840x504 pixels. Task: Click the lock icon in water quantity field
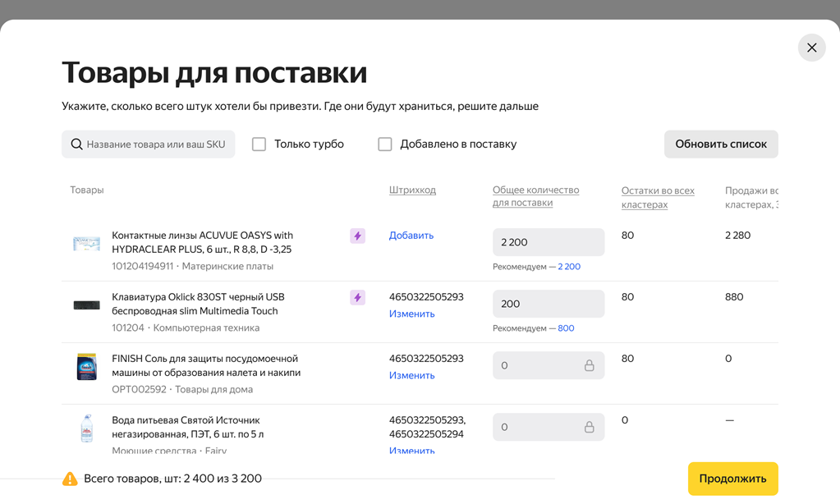click(x=589, y=427)
